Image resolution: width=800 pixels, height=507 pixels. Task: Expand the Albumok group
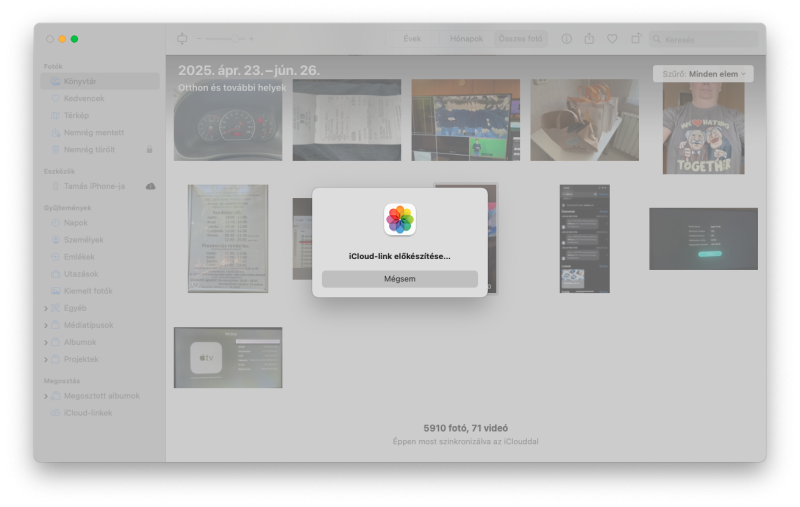point(46,342)
